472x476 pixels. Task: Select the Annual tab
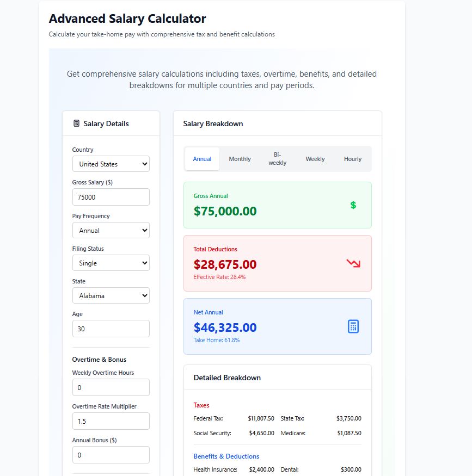[x=202, y=159]
